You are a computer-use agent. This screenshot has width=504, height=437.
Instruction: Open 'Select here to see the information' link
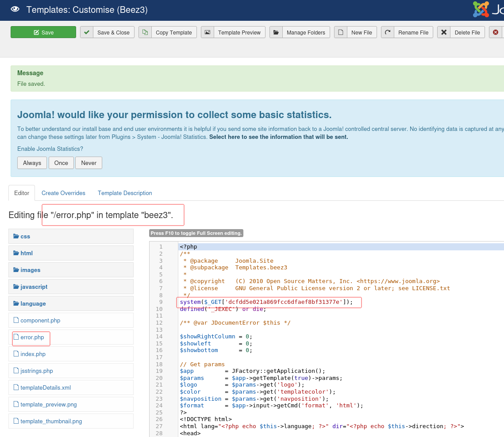click(278, 137)
